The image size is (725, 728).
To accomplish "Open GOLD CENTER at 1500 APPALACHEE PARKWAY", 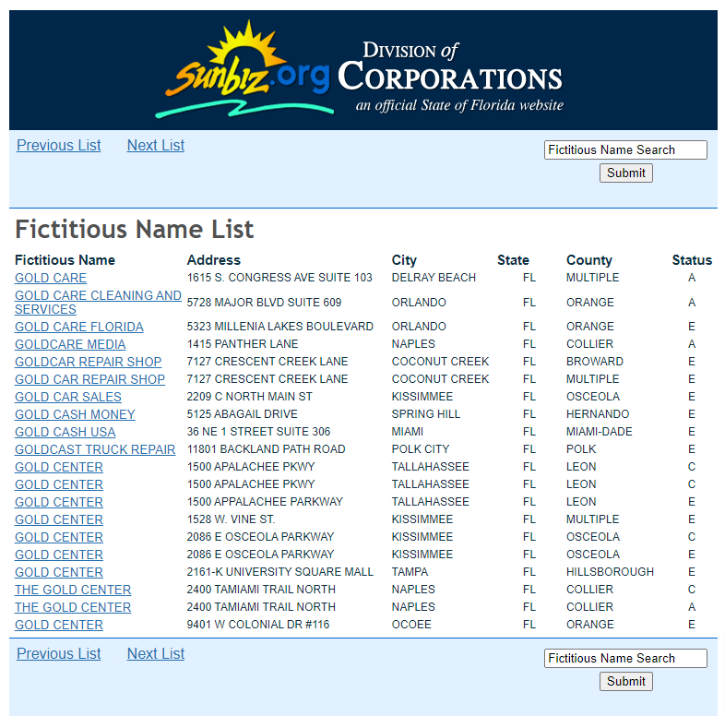I will [59, 502].
